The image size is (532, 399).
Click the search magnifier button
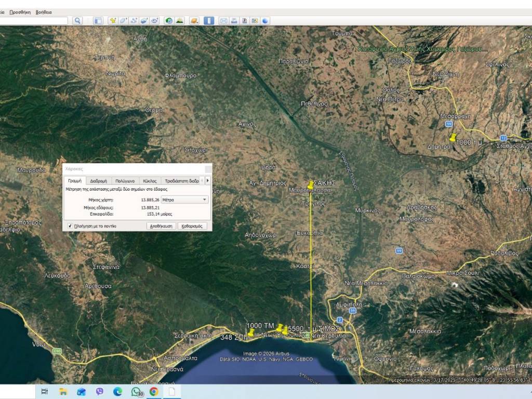tap(77, 21)
